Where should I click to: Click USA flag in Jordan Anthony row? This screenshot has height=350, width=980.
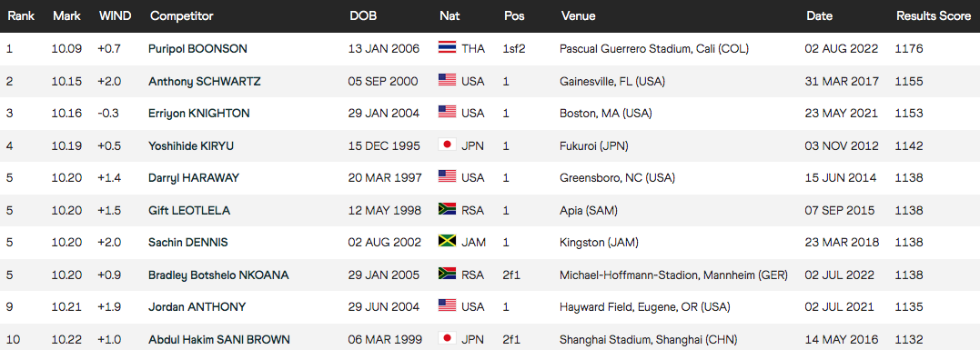(447, 307)
